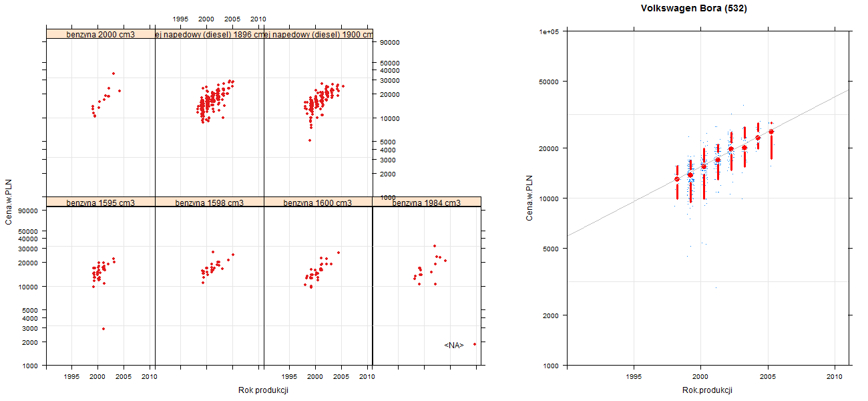Click the "benzyna 1595 cm3" panel header

(x=101, y=203)
